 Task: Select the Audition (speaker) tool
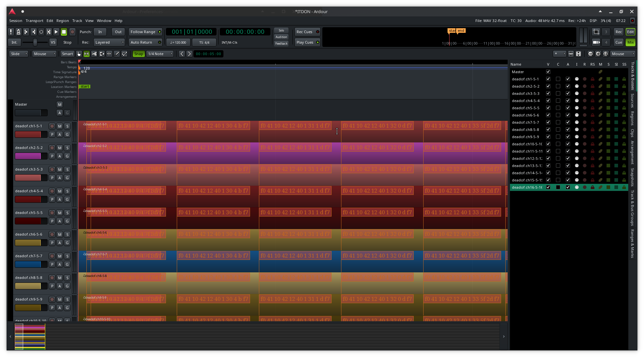[x=102, y=54]
